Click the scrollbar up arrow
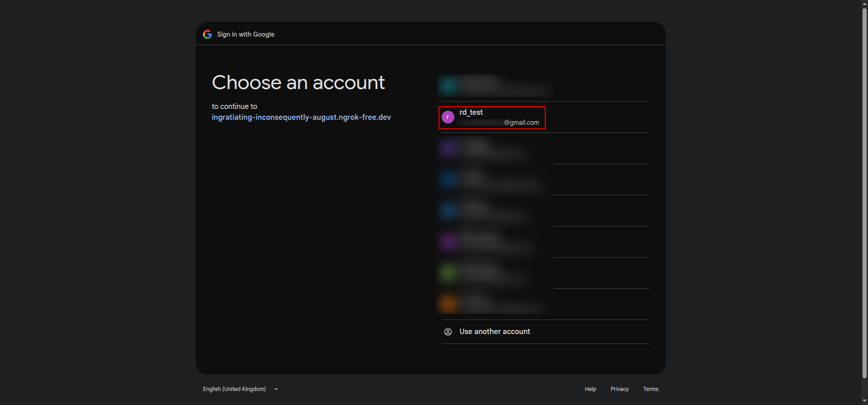This screenshot has height=405, width=868. click(x=864, y=3)
